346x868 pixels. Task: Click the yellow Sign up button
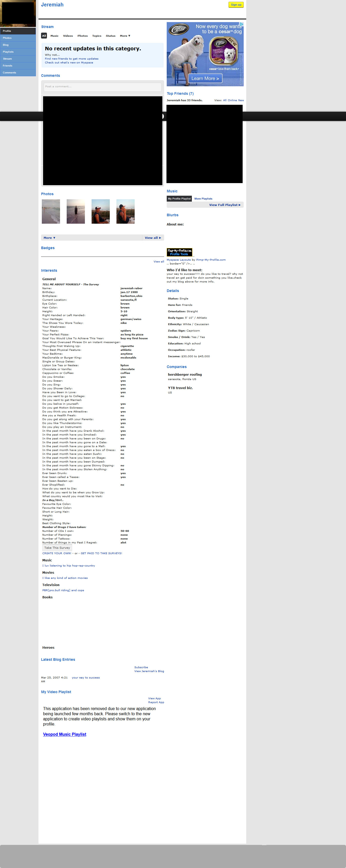(x=236, y=5)
